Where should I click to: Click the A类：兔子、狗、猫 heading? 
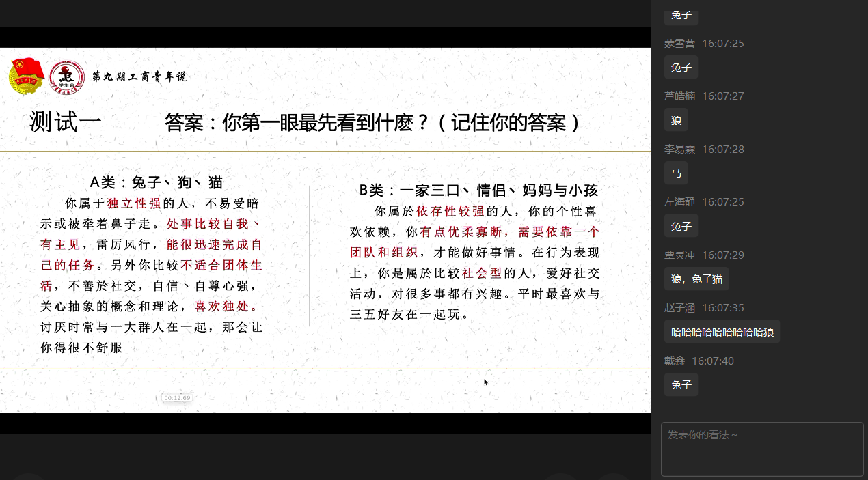point(157,182)
